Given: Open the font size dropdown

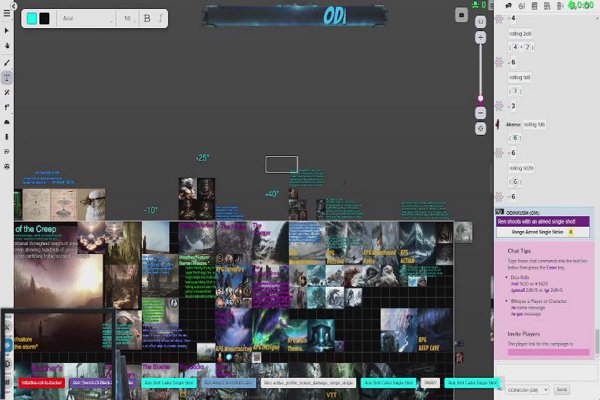Looking at the screenshot, I should click(x=129, y=18).
